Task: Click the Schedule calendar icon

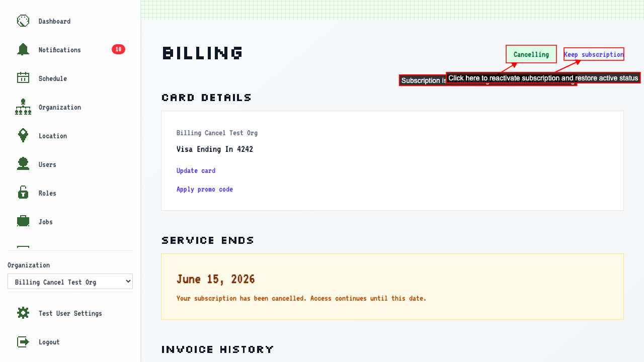Action: click(23, 78)
